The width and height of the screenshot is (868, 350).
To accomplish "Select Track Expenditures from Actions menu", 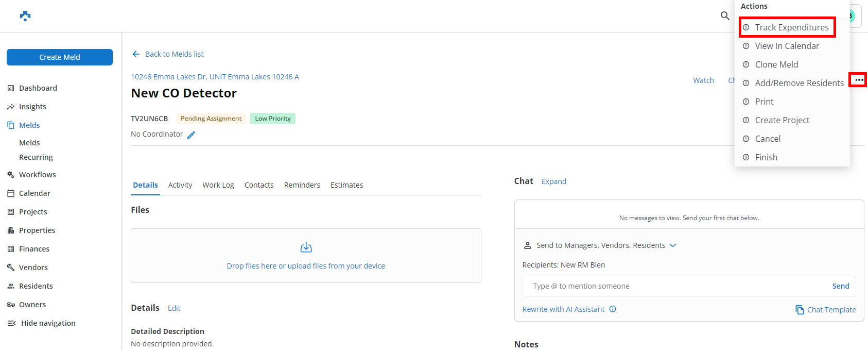I will [791, 27].
